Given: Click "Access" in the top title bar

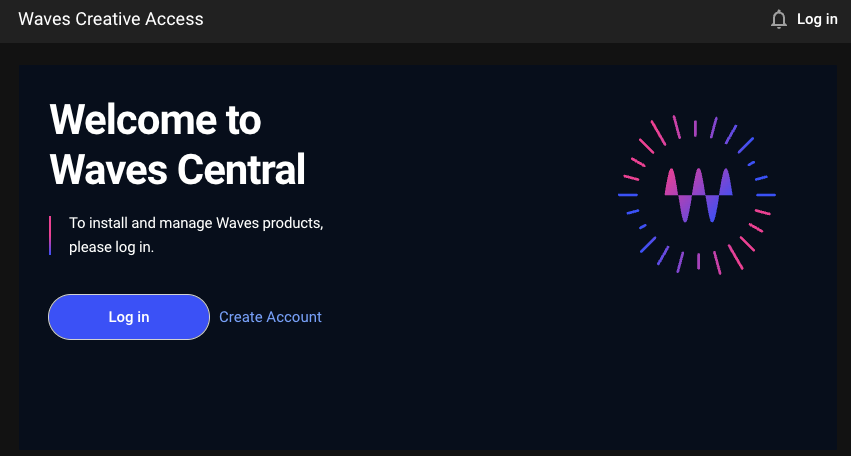Looking at the screenshot, I should 177,19.
